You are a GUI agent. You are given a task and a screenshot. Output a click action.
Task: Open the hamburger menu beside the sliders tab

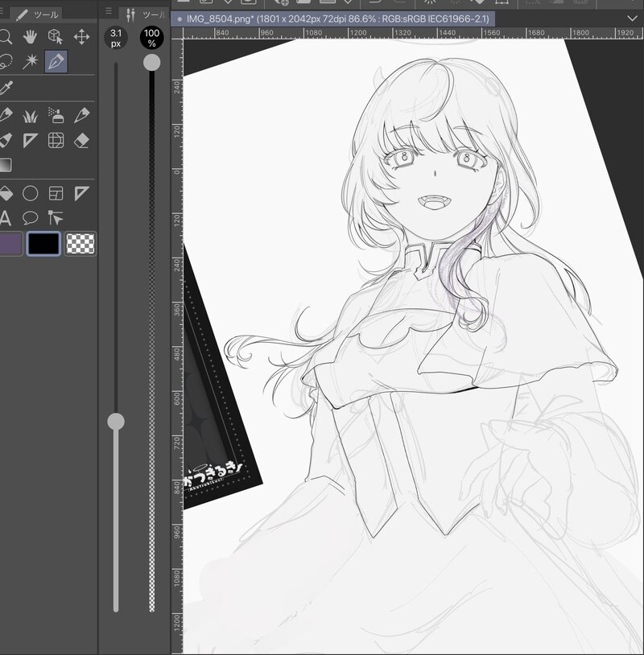click(109, 11)
